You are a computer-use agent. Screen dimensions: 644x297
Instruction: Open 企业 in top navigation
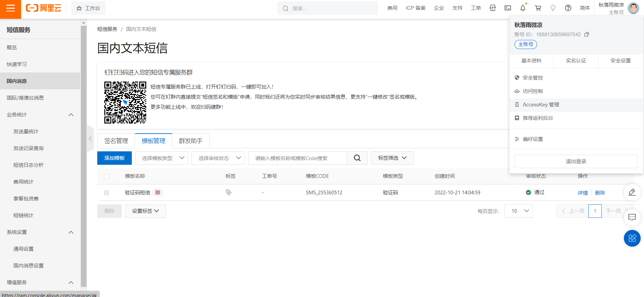(439, 8)
